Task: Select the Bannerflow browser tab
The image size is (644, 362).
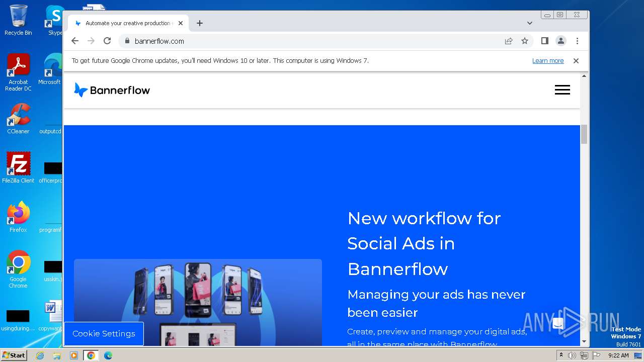Action: pos(128,23)
